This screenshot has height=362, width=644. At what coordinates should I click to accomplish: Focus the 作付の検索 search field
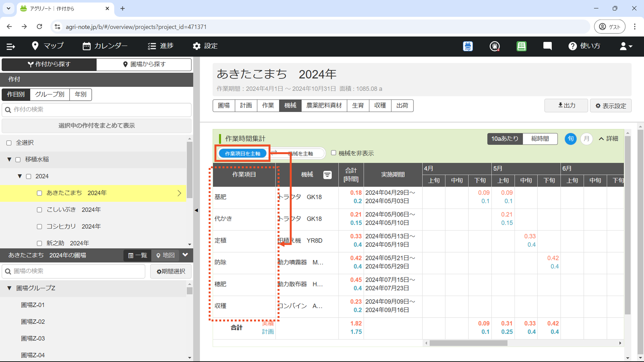[97, 110]
